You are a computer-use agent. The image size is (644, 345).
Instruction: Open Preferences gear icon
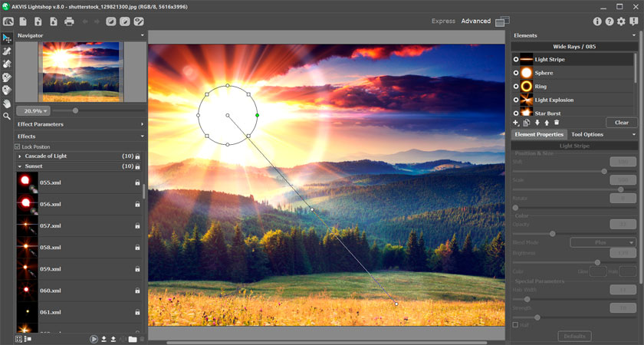(x=622, y=21)
